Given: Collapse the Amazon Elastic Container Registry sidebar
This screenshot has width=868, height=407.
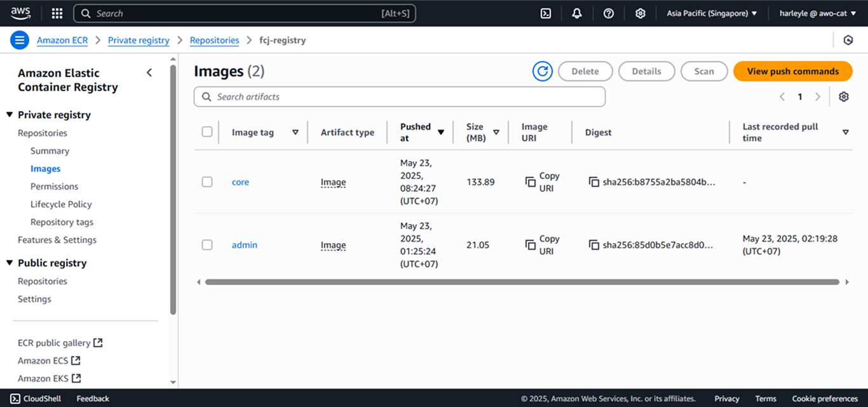Looking at the screenshot, I should click(149, 72).
